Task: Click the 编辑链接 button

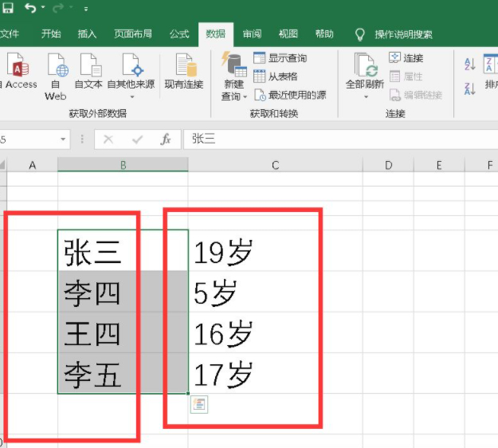Action: coord(416,95)
